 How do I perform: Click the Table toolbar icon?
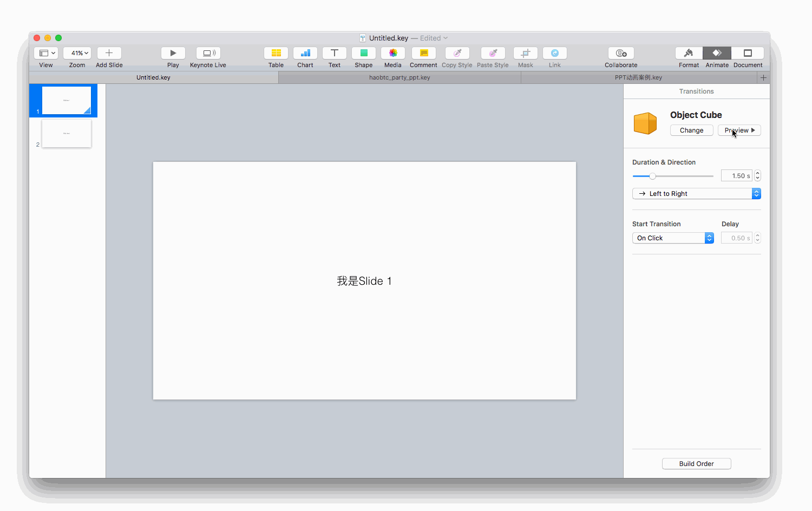tap(276, 53)
